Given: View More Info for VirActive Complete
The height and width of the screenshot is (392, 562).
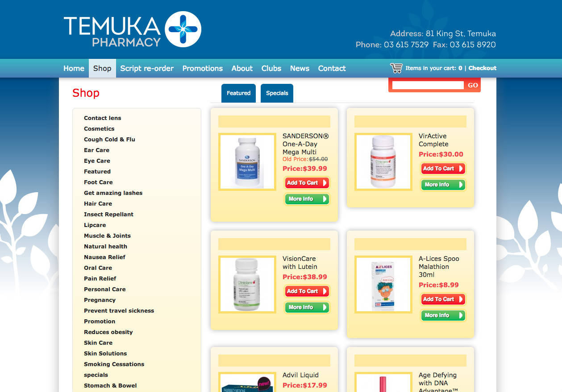Looking at the screenshot, I should click(x=443, y=185).
